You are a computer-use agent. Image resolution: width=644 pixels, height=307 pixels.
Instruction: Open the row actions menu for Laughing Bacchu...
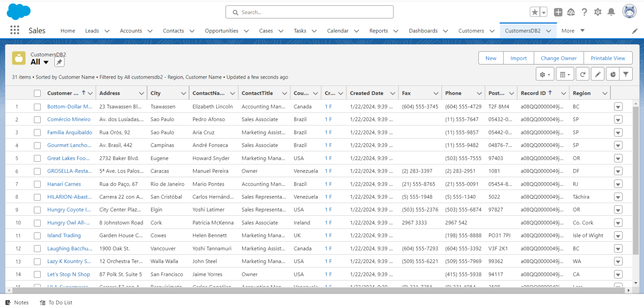[x=618, y=248]
